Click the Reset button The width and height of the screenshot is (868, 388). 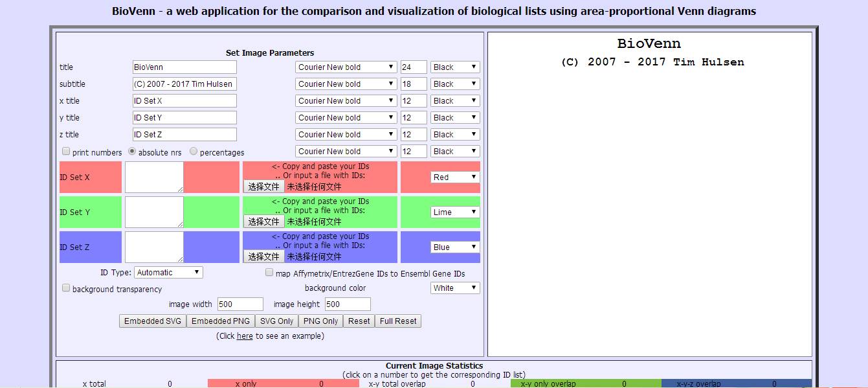pyautogui.click(x=359, y=321)
